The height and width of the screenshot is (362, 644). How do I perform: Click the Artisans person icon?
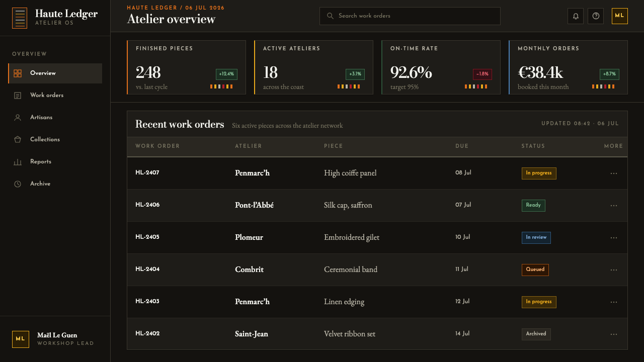pos(18,118)
